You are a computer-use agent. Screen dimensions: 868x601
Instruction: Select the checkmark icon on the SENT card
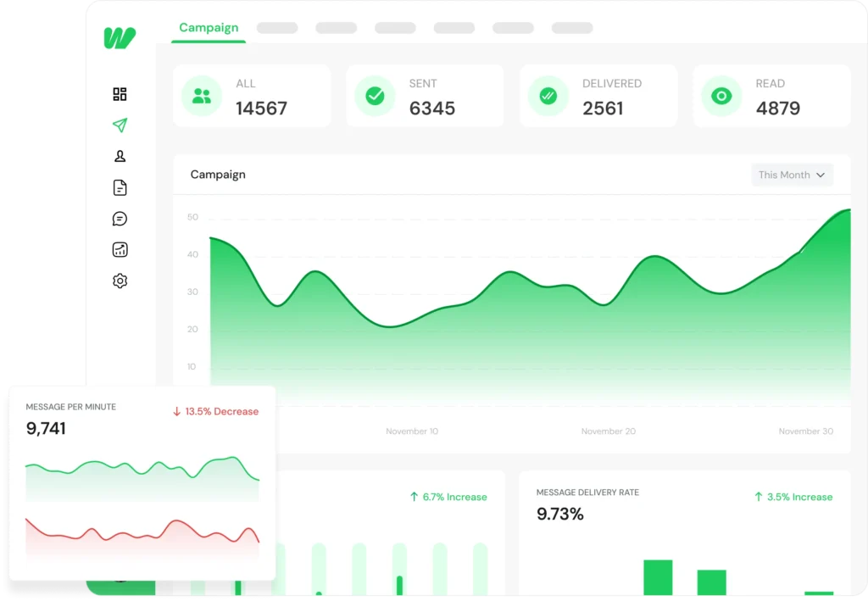tap(375, 97)
